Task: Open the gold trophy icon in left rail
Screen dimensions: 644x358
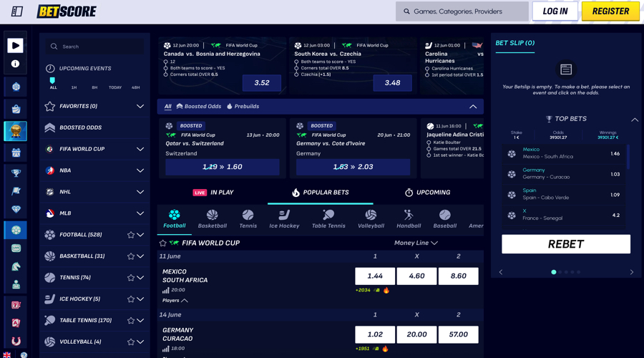Action: pos(16,131)
